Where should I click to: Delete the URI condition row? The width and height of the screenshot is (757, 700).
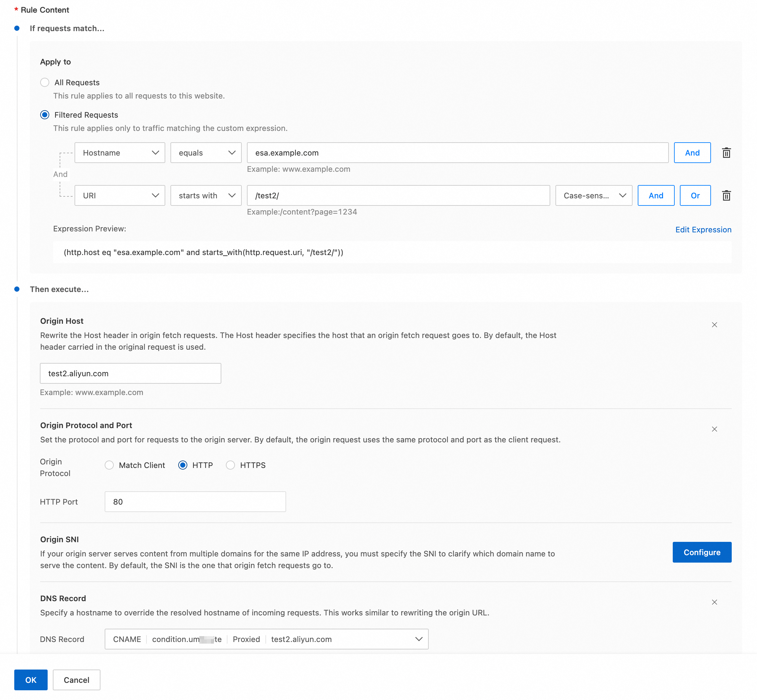(x=726, y=195)
